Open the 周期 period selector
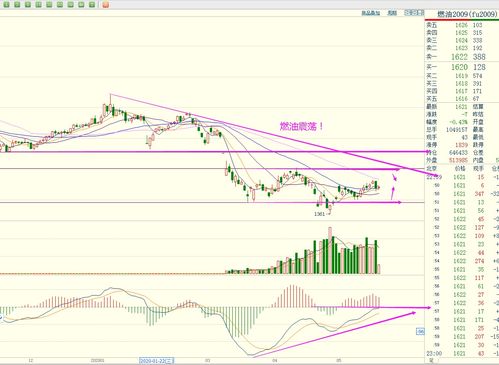 [x=392, y=13]
